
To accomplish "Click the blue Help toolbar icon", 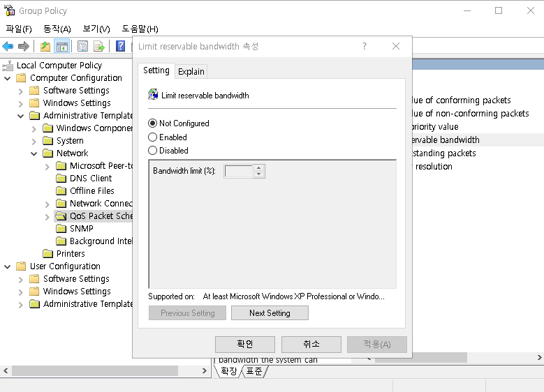I will pos(120,46).
